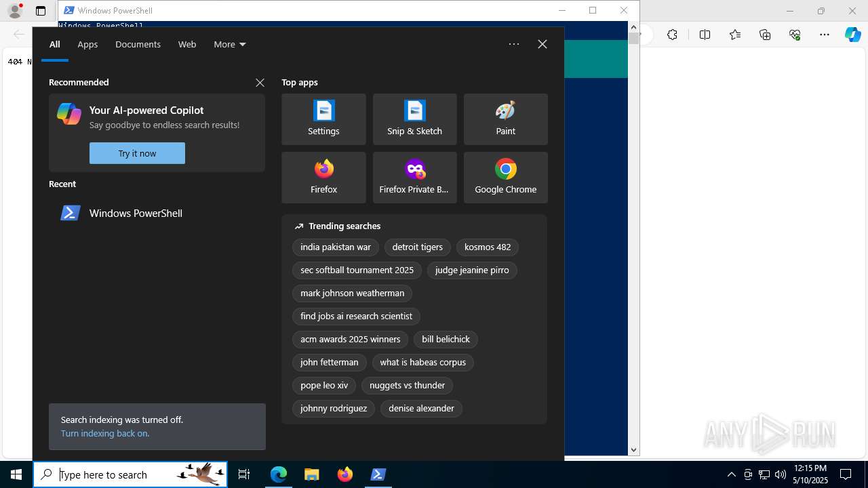Switch to the Apps tab

pyautogui.click(x=87, y=44)
